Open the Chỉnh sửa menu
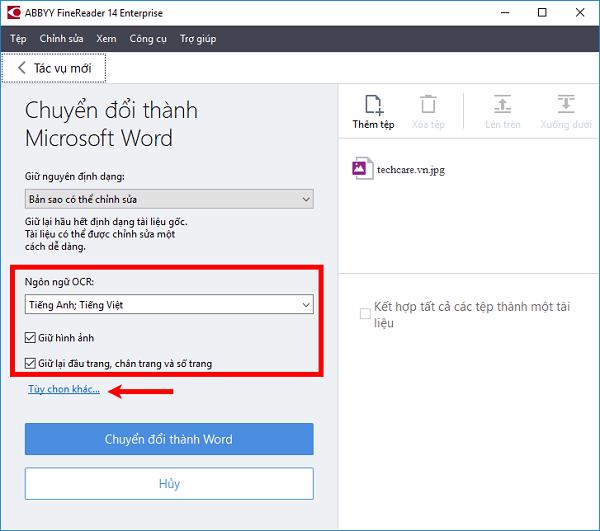 61,39
